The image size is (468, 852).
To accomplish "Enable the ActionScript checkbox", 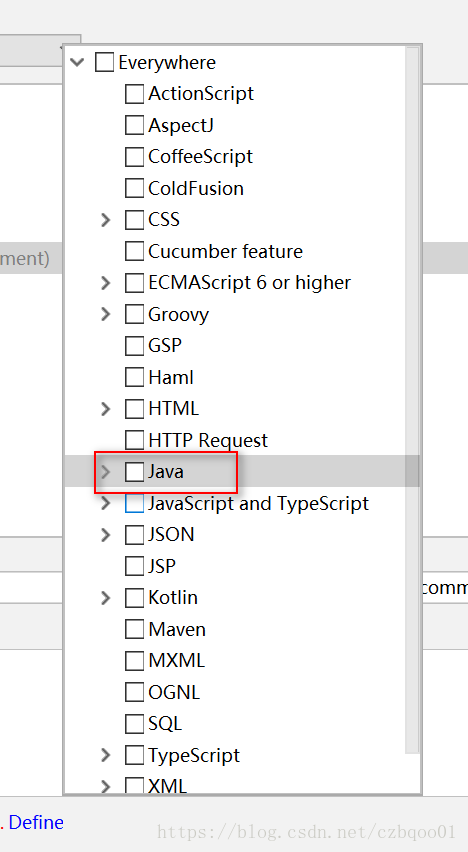I will click(x=134, y=93).
